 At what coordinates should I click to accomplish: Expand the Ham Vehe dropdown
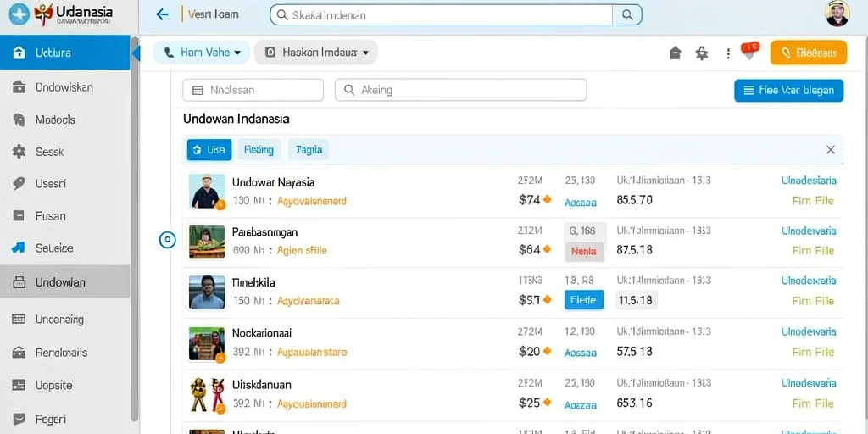202,53
